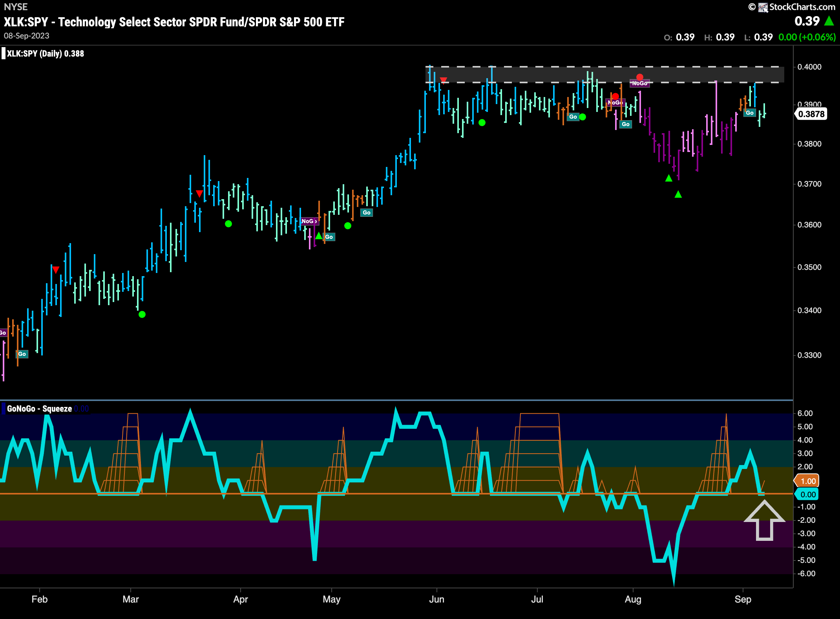Screen dimensions: 840x619
Task: Click the GoNoGo - Squeeze indicator label
Action: pos(39,409)
